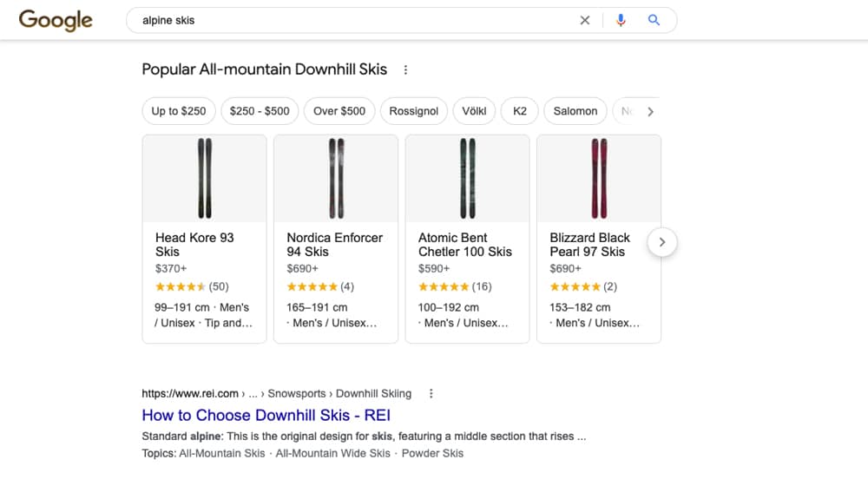The image size is (868, 486).
Task: Select the Up to $250 filter chip
Action: click(x=179, y=111)
